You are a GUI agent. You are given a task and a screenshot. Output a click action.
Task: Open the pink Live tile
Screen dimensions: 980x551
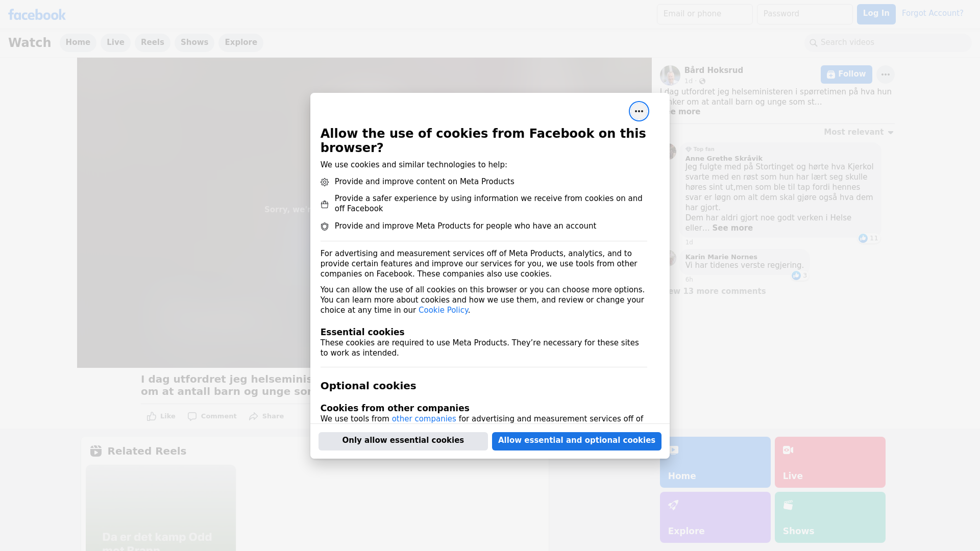[830, 462]
